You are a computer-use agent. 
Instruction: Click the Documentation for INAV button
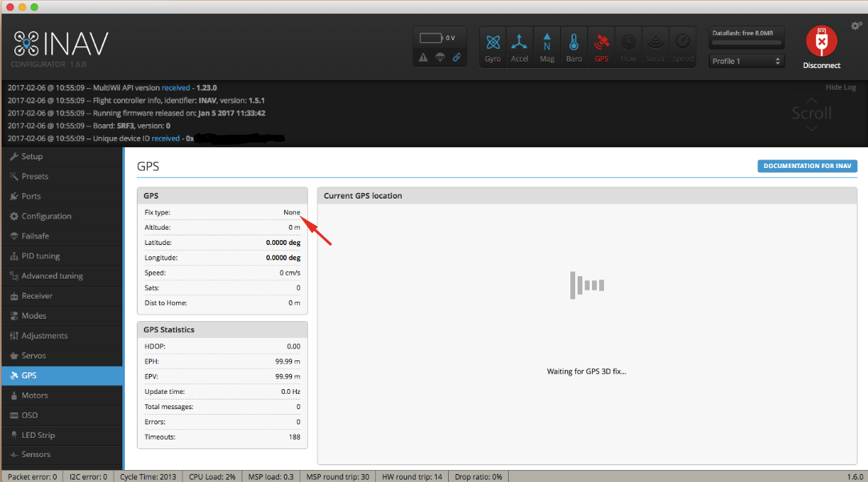tap(807, 166)
